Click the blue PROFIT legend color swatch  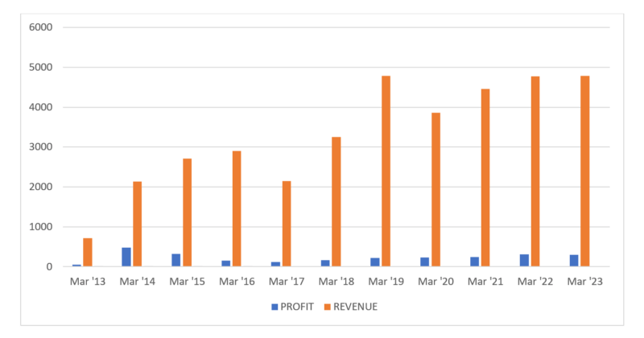coord(274,307)
